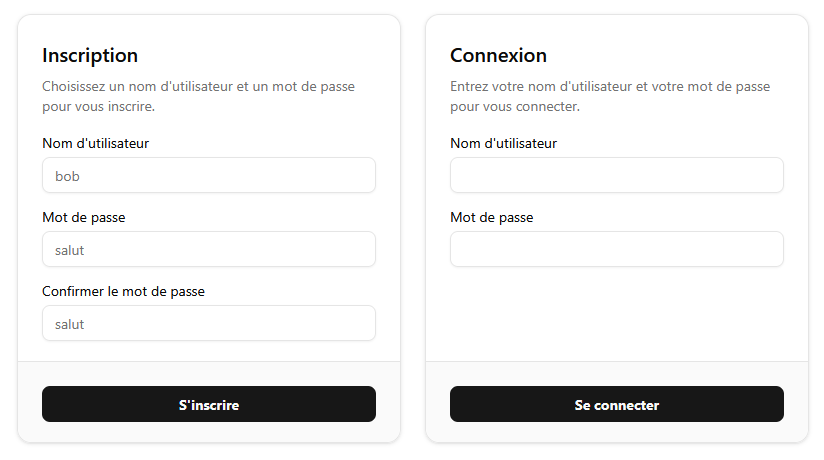The height and width of the screenshot is (460, 824).
Task: Click the Connexion username input field
Action: 616,175
